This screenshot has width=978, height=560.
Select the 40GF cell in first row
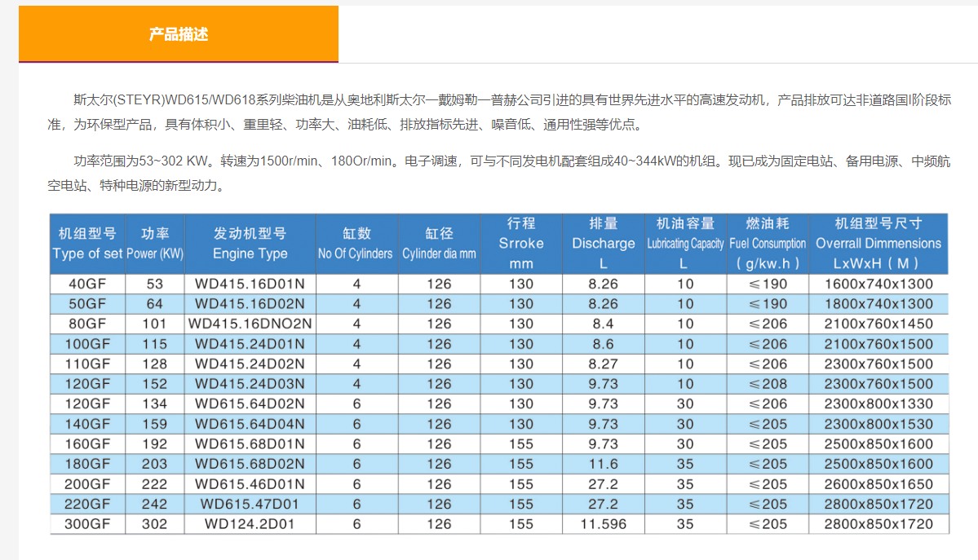pos(88,284)
